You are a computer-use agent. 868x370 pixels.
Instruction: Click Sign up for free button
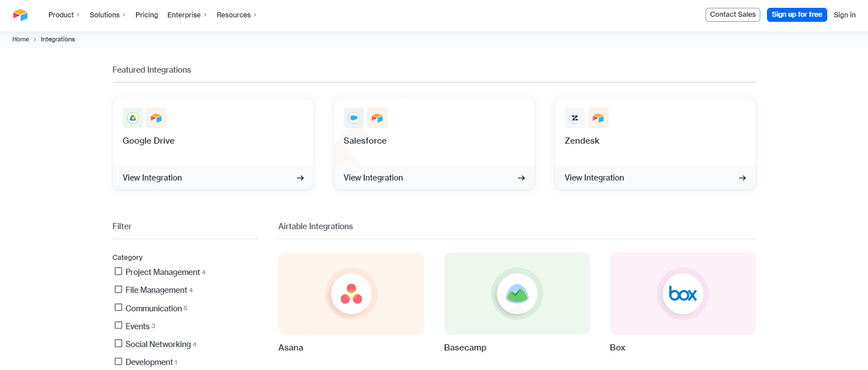[x=797, y=15]
